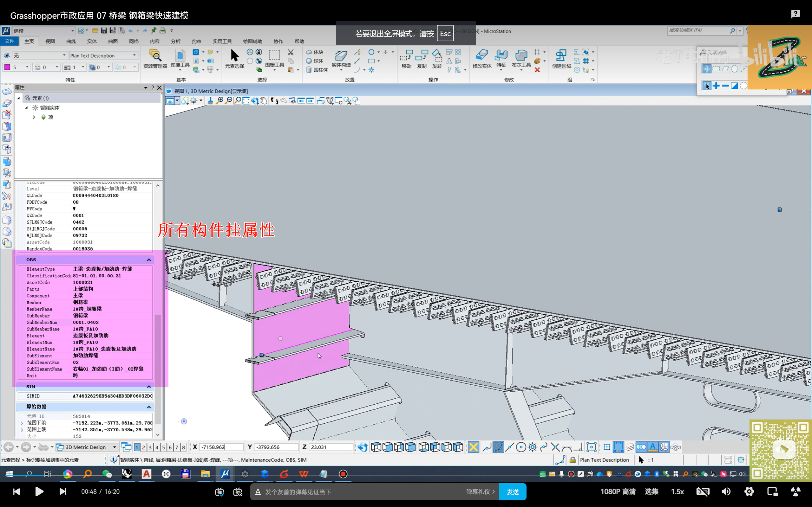Open the 曲面 ribbon tab

click(113, 41)
